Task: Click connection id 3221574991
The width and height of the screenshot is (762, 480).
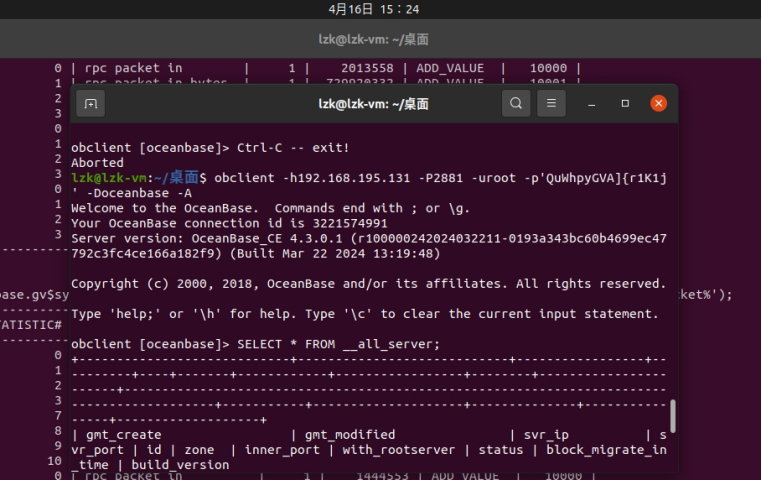Action: 350,223
